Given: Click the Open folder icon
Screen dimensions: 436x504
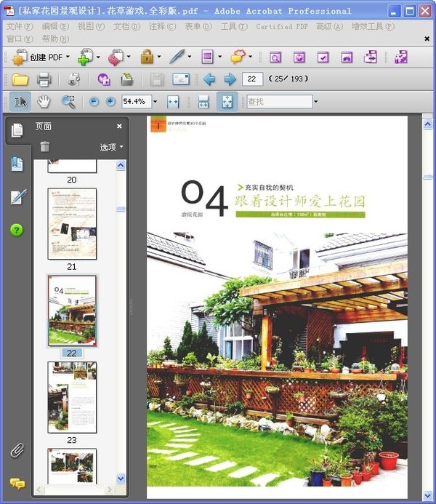Looking at the screenshot, I should (x=20, y=79).
